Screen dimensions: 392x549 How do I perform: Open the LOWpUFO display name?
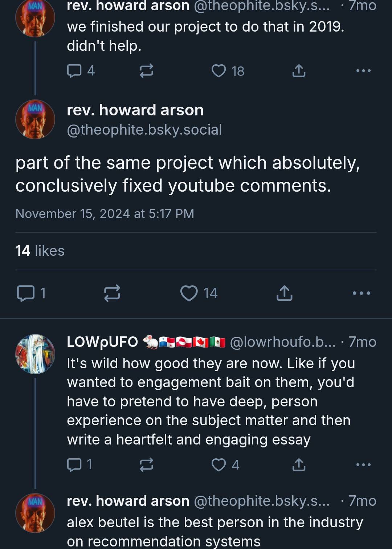(102, 342)
